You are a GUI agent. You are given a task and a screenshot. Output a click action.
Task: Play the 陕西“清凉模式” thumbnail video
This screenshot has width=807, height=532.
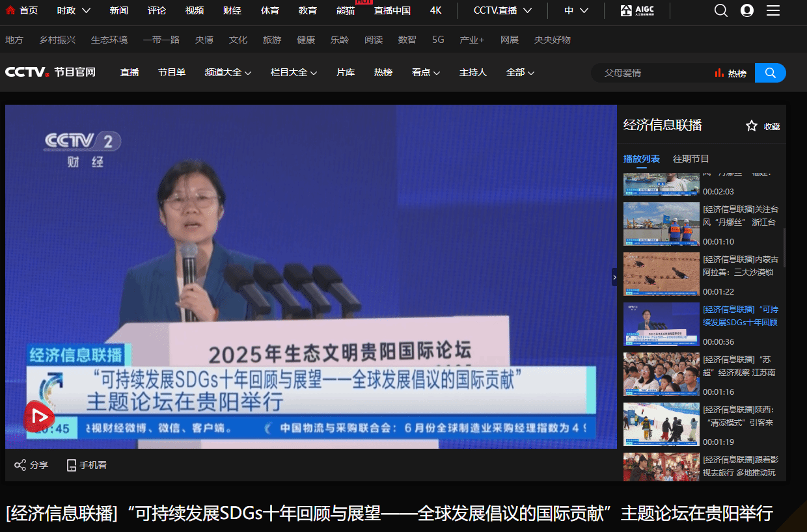pos(661,425)
